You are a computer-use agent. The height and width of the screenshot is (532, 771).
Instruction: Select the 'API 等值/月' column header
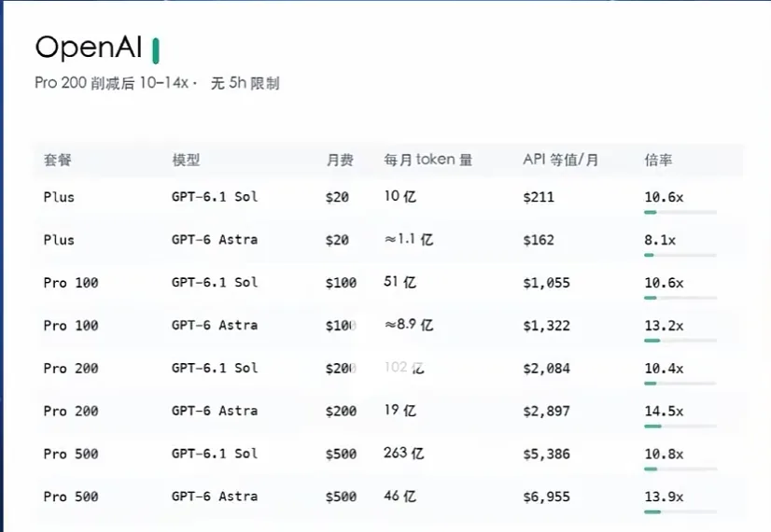click(561, 160)
